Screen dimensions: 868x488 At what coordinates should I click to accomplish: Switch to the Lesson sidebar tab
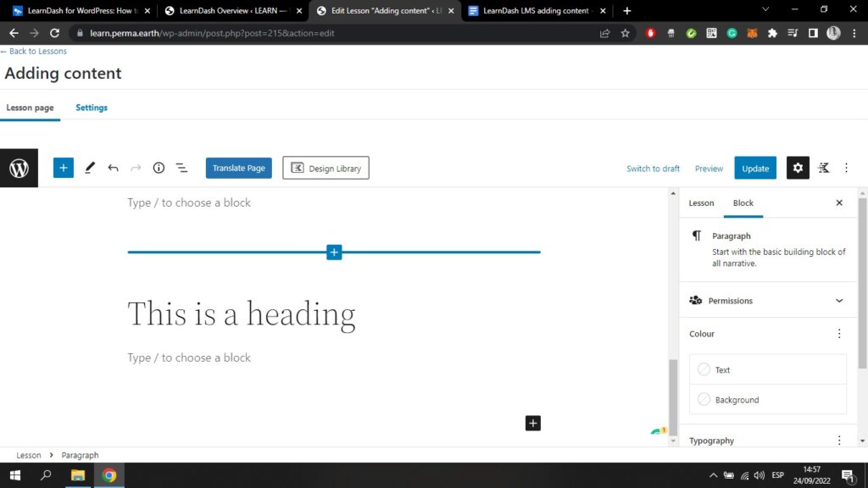[701, 203]
